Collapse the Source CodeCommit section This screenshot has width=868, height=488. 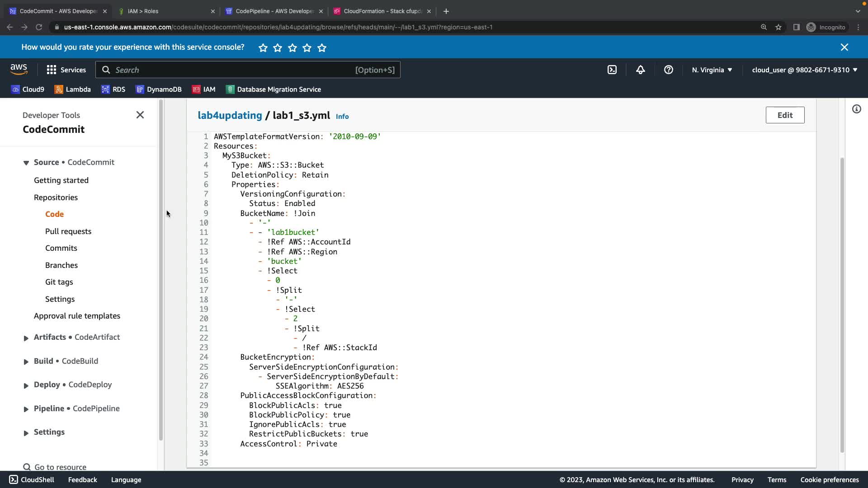point(26,163)
